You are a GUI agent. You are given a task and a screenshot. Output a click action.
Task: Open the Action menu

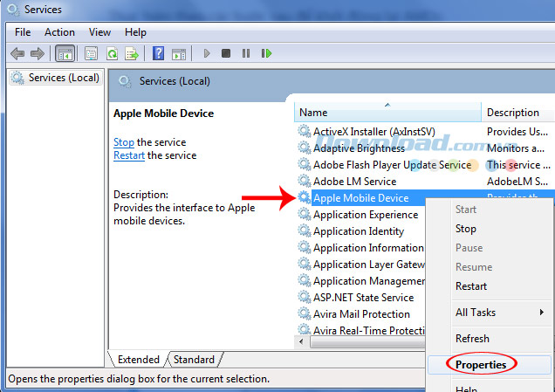59,32
